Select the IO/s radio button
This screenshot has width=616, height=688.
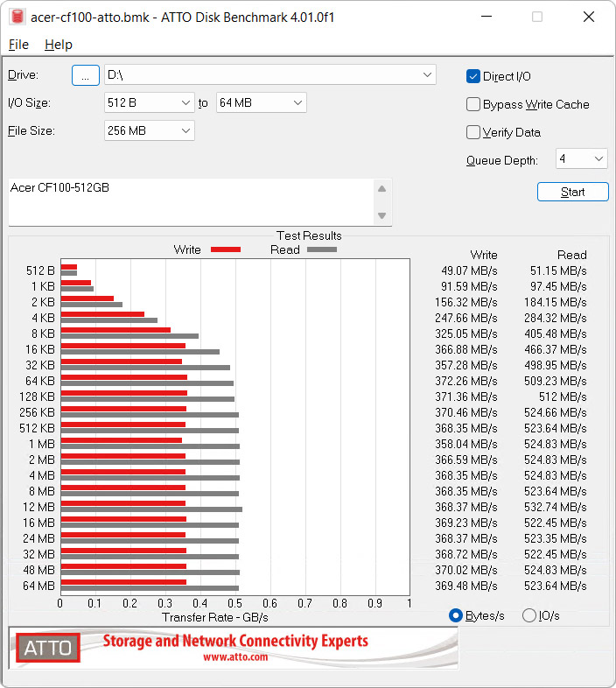529,615
